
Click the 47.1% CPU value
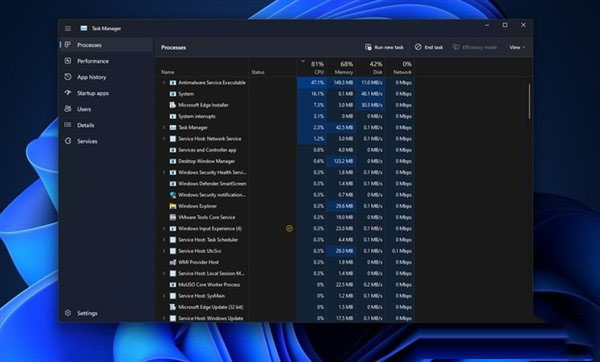318,83
